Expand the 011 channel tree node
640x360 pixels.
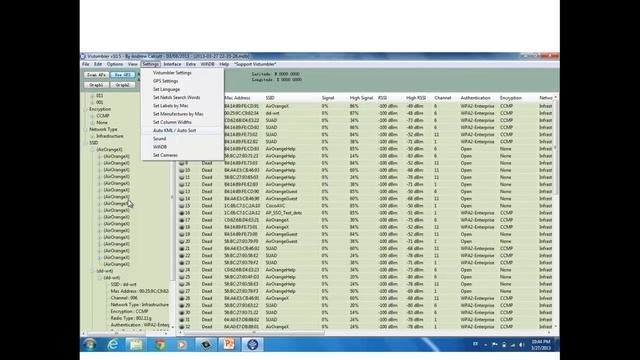[92, 96]
